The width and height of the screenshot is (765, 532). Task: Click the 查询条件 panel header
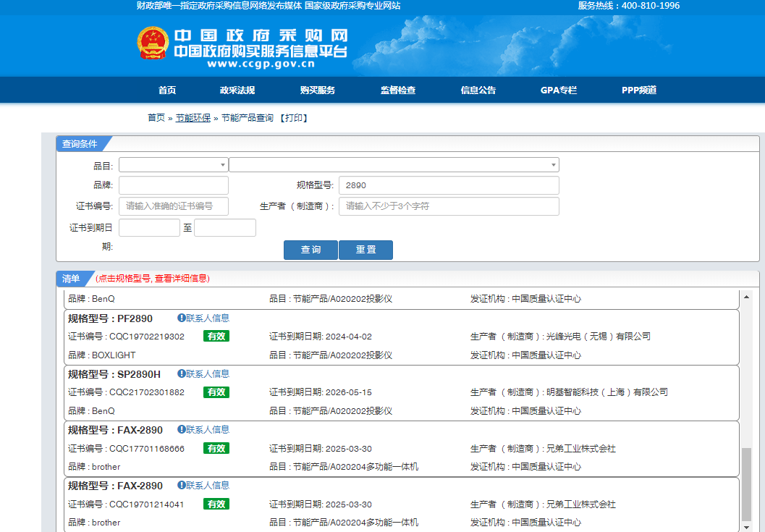tap(80, 144)
